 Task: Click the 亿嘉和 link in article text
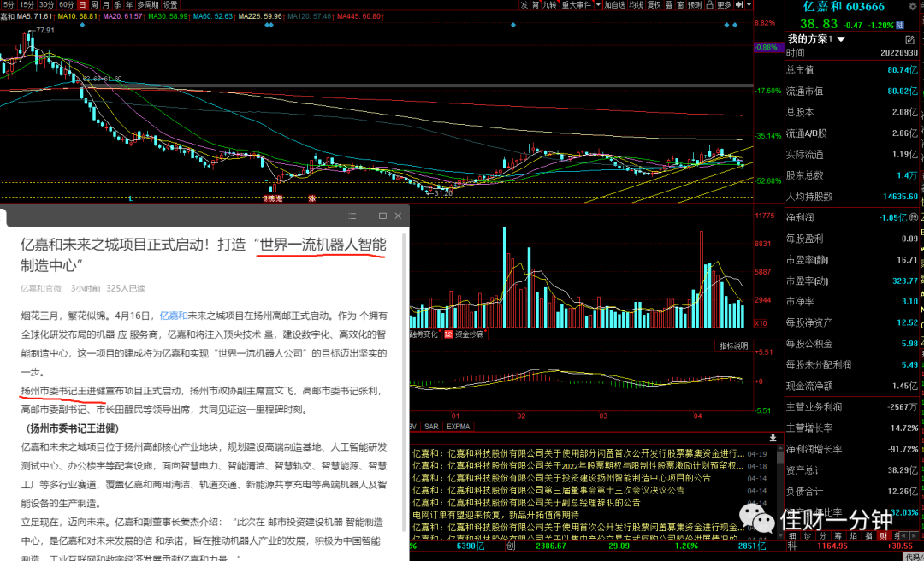174,316
